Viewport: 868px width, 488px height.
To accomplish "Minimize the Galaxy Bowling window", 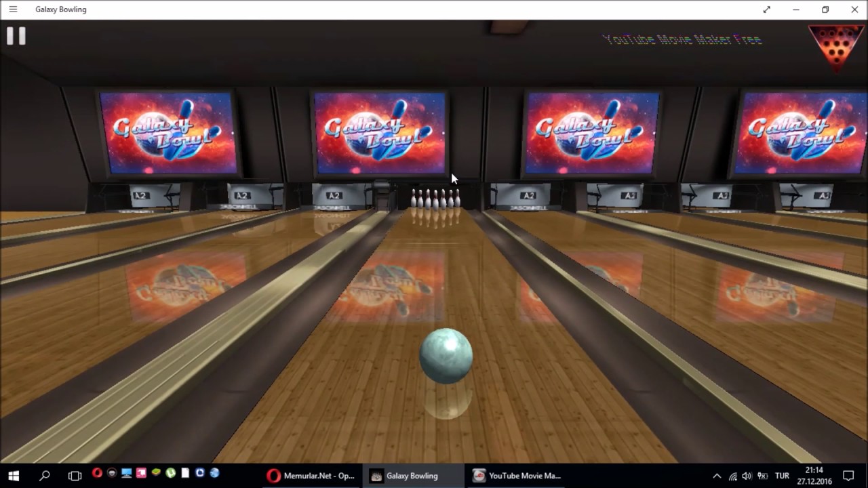I will 796,9.
